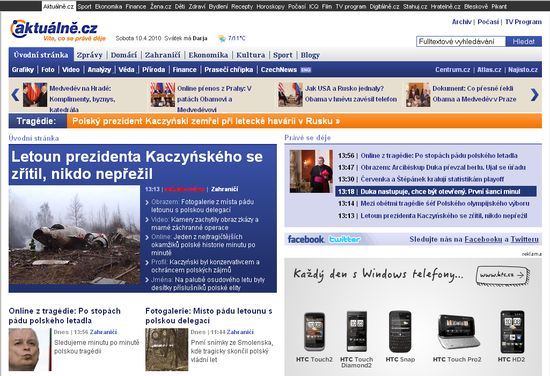The image size is (550, 376).
Task: Open Prasečí chřipka section
Action: [x=229, y=69]
